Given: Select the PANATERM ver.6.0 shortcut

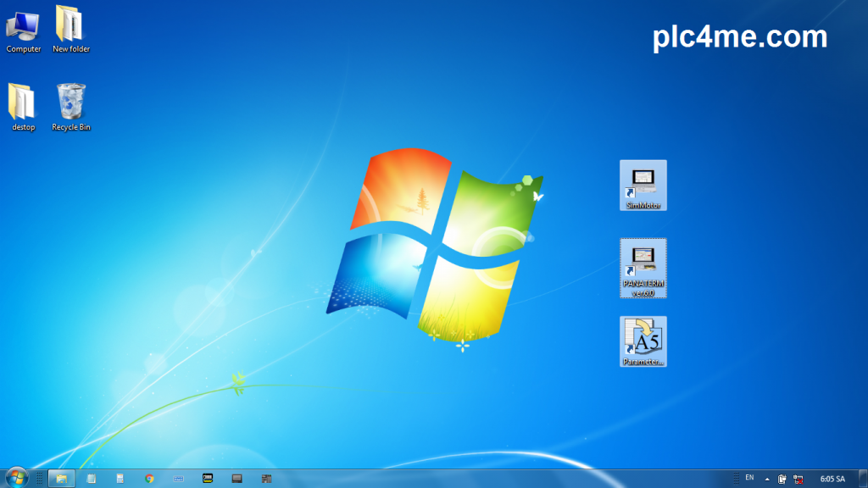Looking at the screenshot, I should 643,267.
